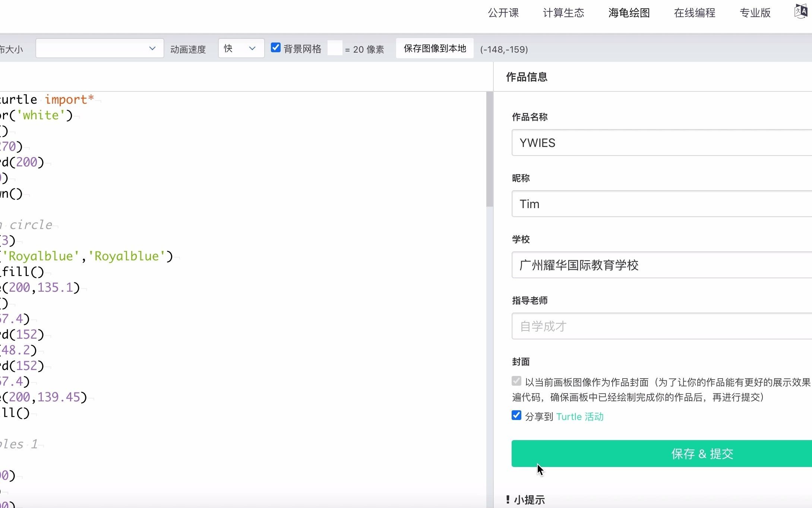Toggle the canvas image cover checkbox
This screenshot has width=812, height=508.
pyautogui.click(x=516, y=381)
